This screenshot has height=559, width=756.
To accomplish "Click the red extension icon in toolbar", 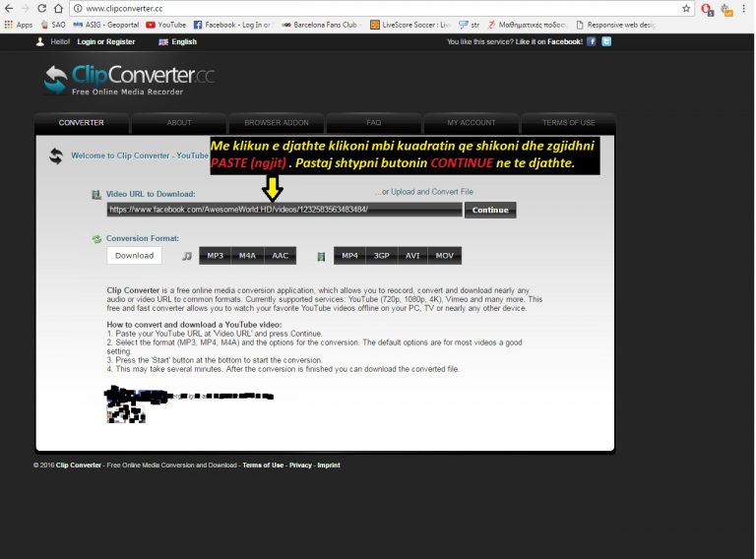I will 708,9.
